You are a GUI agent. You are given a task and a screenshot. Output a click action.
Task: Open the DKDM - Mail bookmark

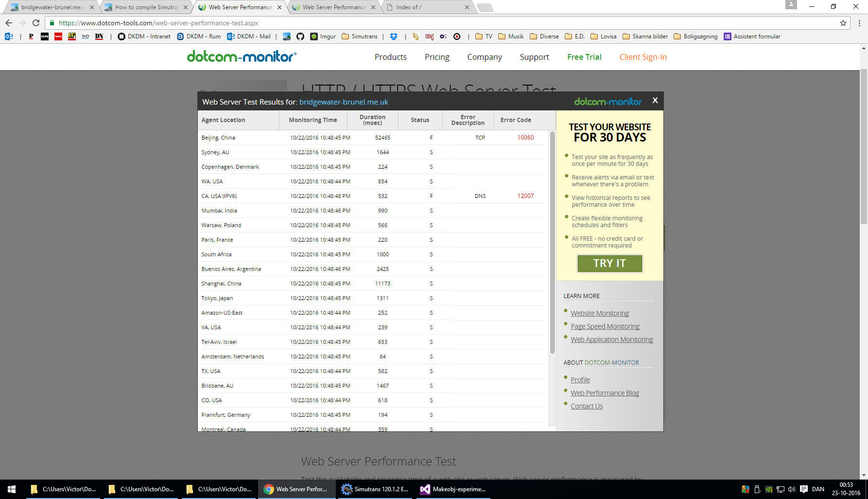tap(249, 36)
